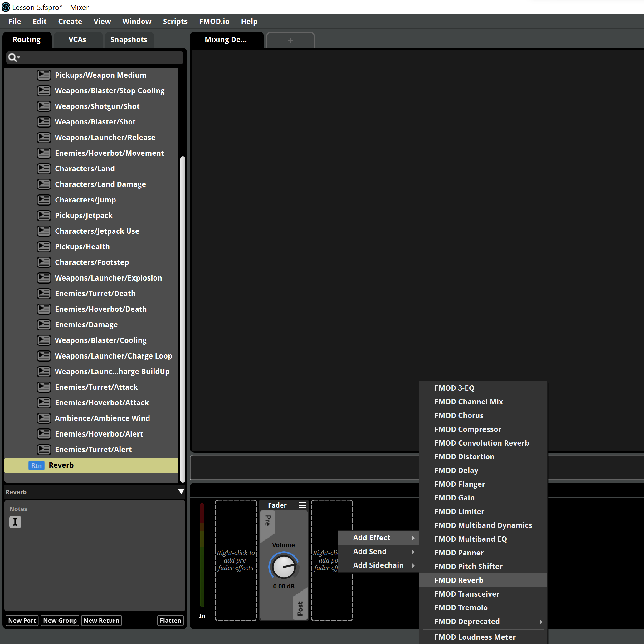Viewport: 644px width, 644px height.
Task: Expand the Add Sidechain submenu
Action: coord(379,565)
